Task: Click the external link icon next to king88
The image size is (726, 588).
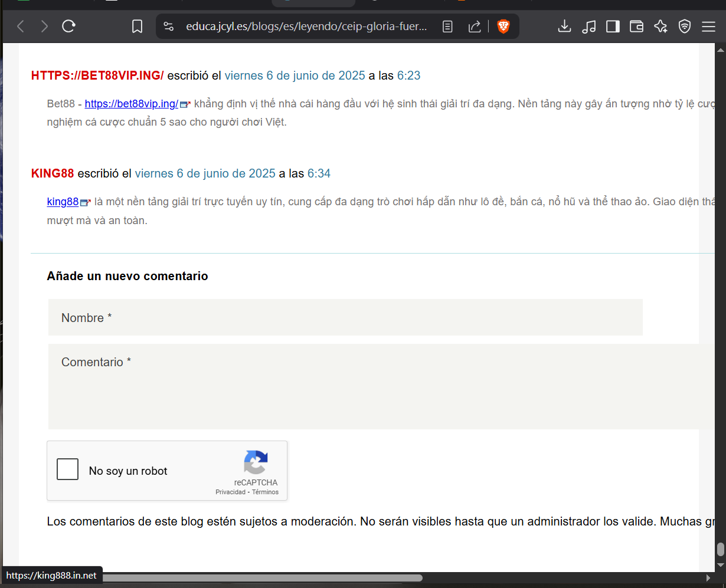Action: tap(85, 202)
